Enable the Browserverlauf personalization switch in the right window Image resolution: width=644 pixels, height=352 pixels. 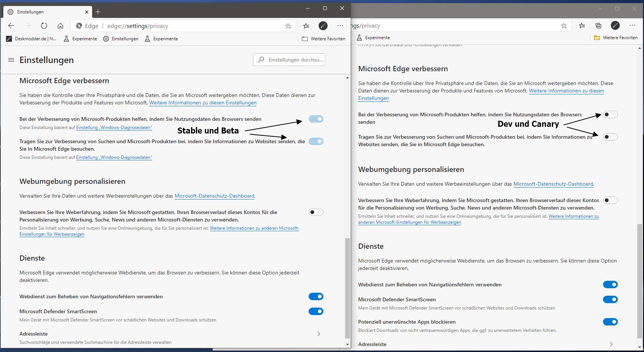610,200
